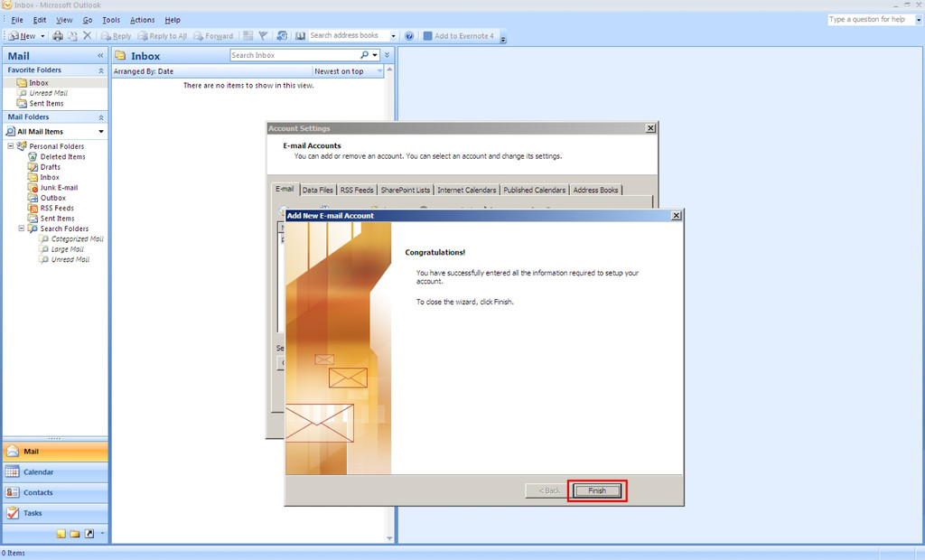The image size is (925, 560).
Task: Open the Address Book icon
Action: point(300,36)
